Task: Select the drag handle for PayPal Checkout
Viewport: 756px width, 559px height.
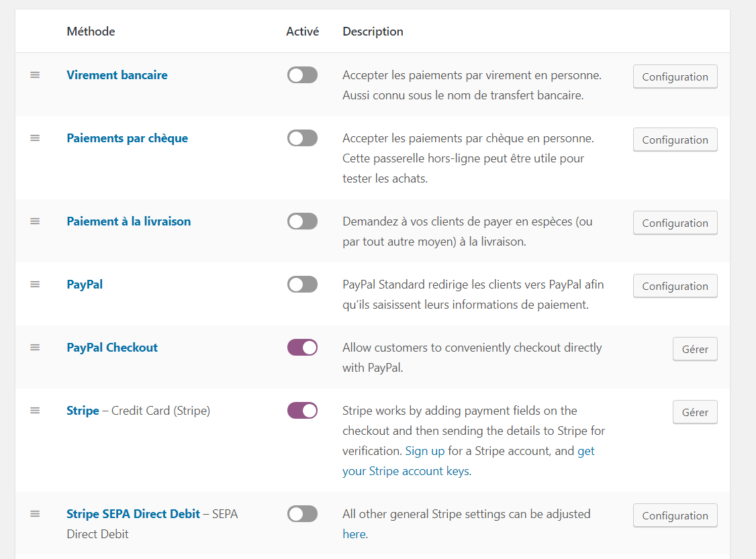Action: pyautogui.click(x=35, y=348)
